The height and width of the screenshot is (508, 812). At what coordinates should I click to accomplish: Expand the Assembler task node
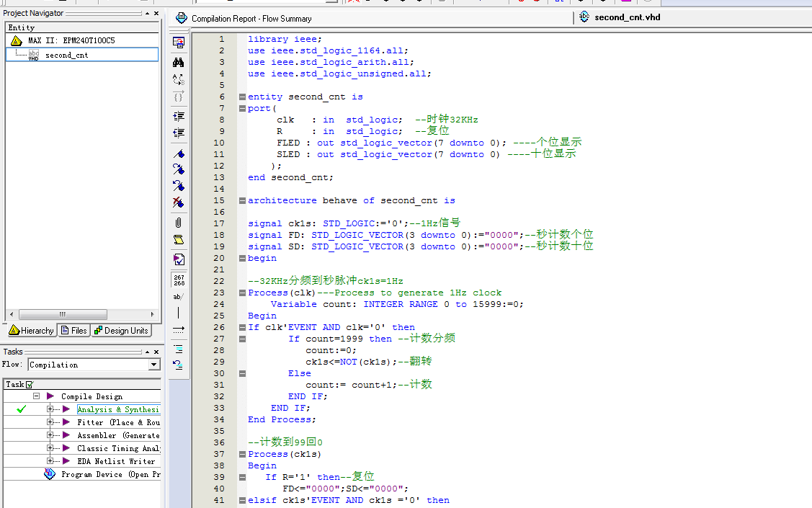click(x=50, y=435)
